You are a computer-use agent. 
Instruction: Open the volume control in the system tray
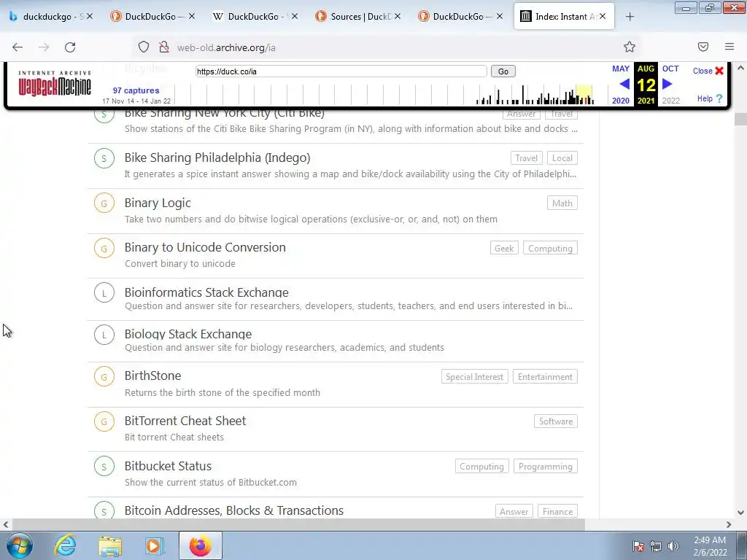click(x=673, y=546)
